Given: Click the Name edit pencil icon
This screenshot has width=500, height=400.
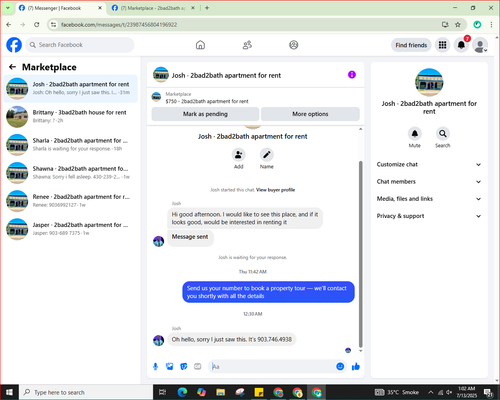Looking at the screenshot, I should coord(267,155).
